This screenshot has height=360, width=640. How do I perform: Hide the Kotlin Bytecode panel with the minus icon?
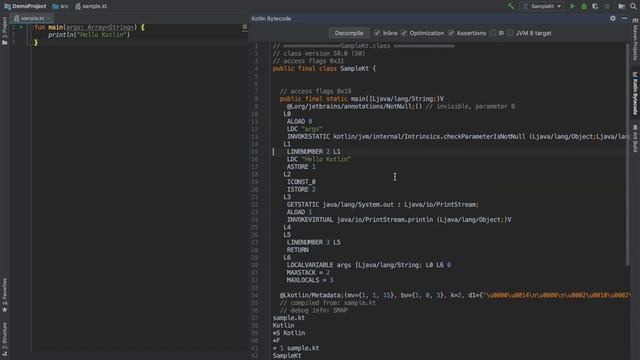tap(624, 18)
